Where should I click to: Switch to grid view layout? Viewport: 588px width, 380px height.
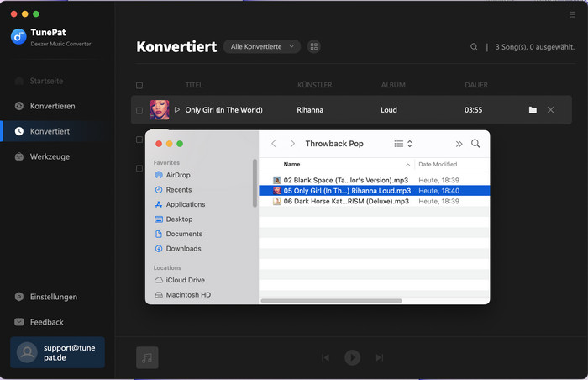click(x=314, y=46)
